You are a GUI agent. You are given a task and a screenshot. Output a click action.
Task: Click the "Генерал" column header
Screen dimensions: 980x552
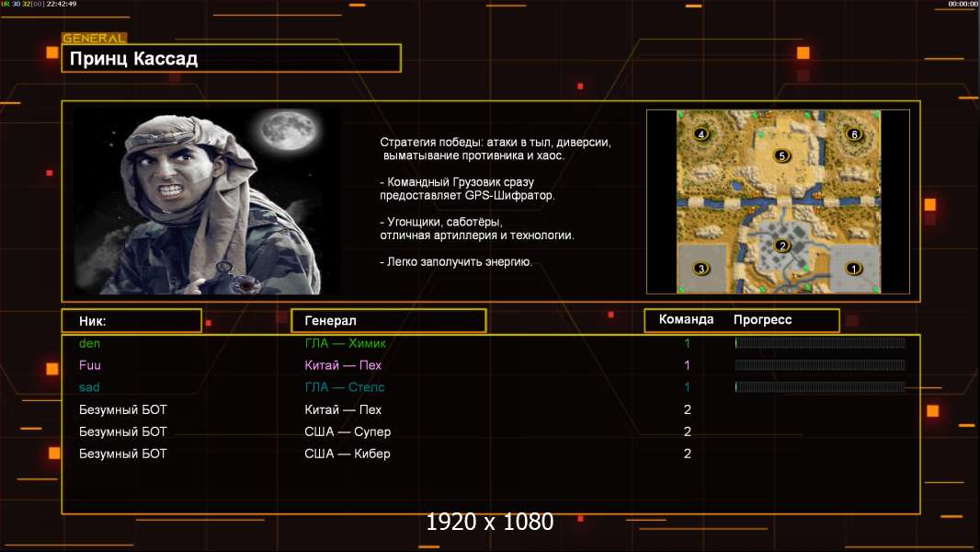coord(388,320)
